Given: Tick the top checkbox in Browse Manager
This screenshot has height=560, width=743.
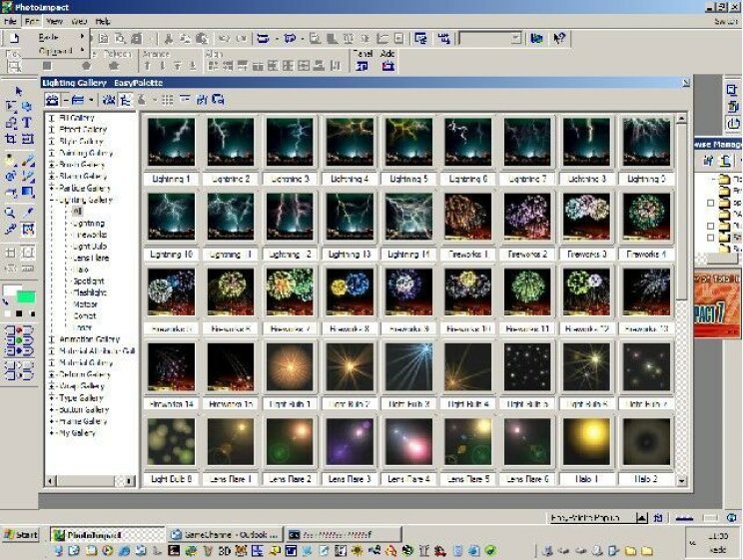Looking at the screenshot, I should tap(710, 203).
